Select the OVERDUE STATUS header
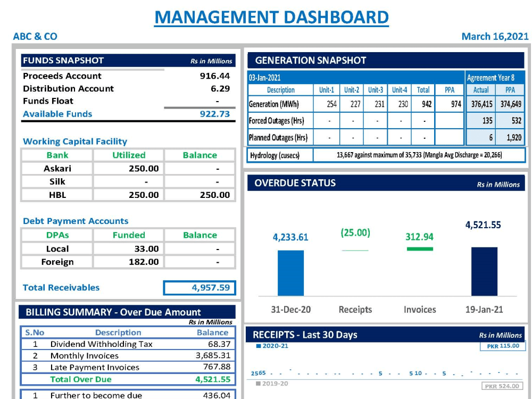Viewport: 532px width, 399px height. (386, 183)
